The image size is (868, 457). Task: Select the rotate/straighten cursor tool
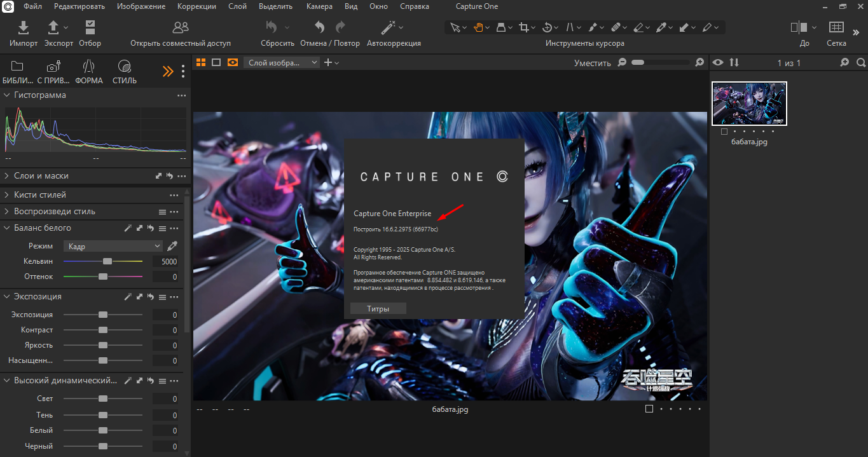click(x=547, y=27)
